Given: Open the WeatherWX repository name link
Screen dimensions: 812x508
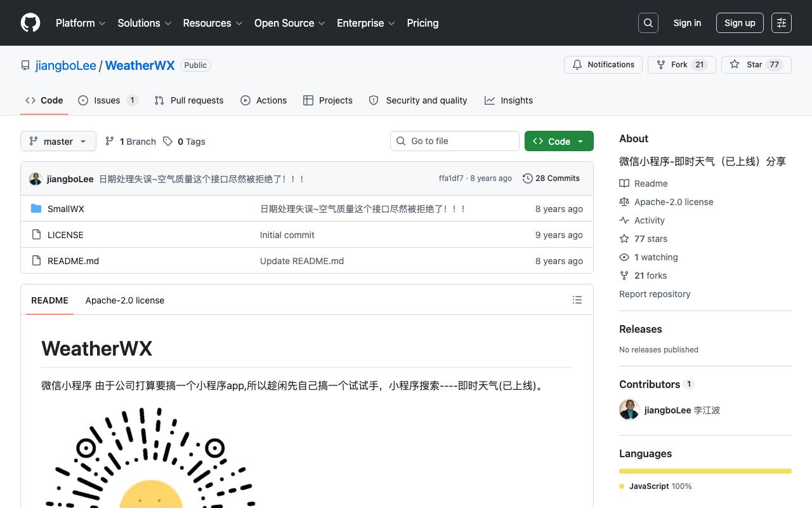Looking at the screenshot, I should 140,65.
